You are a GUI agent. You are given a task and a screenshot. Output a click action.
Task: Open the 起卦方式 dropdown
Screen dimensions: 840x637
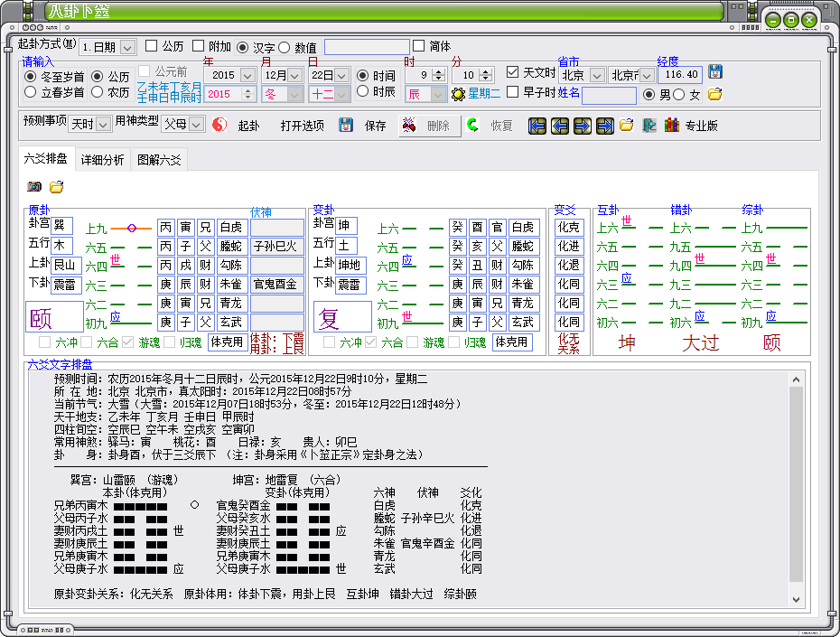107,47
